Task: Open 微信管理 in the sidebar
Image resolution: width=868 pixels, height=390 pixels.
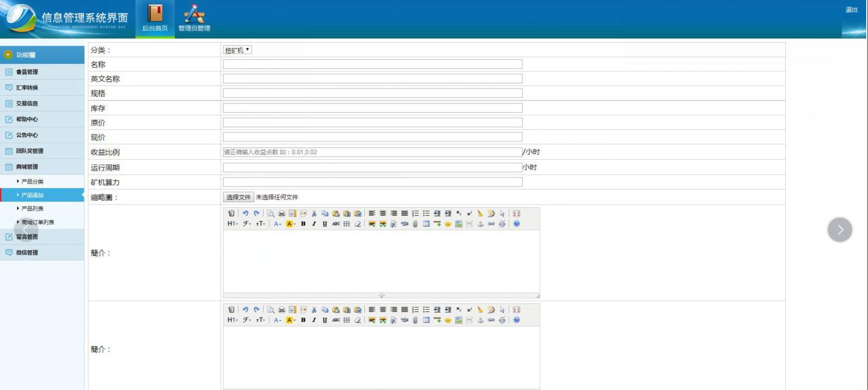Action: pos(42,252)
